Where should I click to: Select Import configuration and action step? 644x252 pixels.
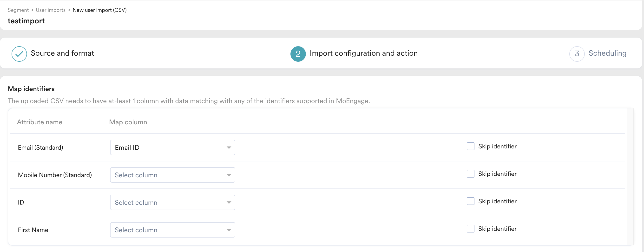click(x=363, y=53)
